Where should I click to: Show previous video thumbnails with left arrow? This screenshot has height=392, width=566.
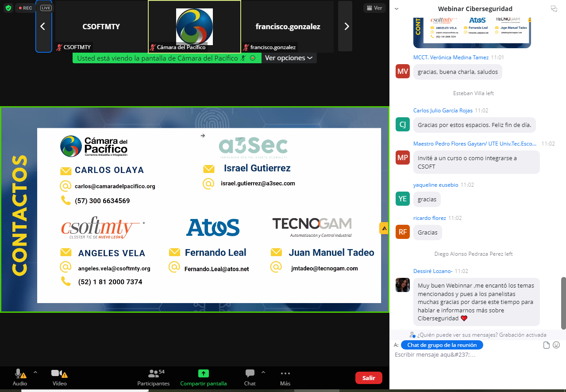pyautogui.click(x=43, y=27)
